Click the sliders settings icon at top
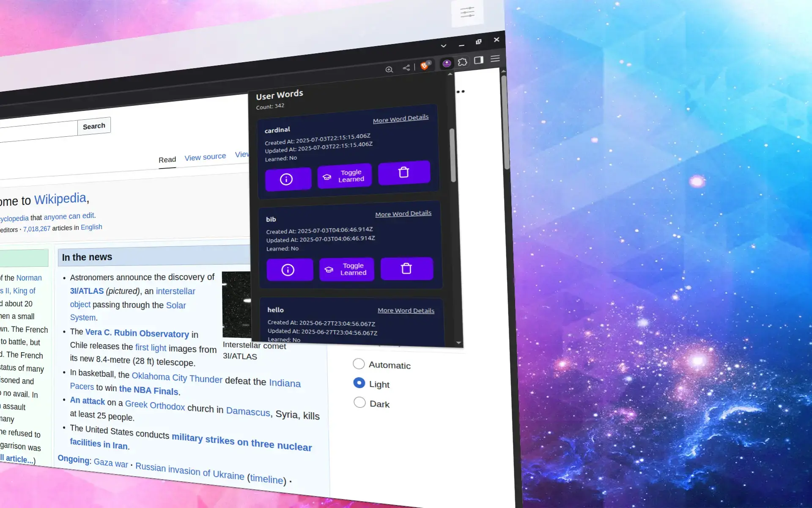This screenshot has width=812, height=508. (x=467, y=12)
